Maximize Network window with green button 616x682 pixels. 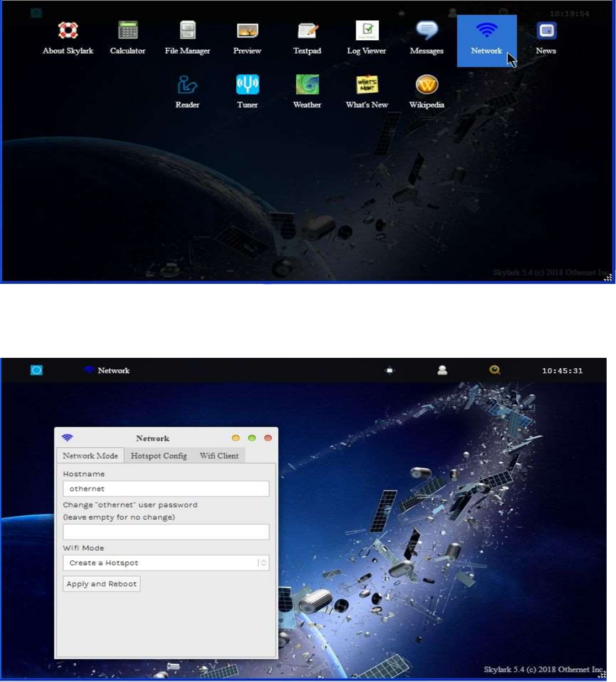point(252,438)
